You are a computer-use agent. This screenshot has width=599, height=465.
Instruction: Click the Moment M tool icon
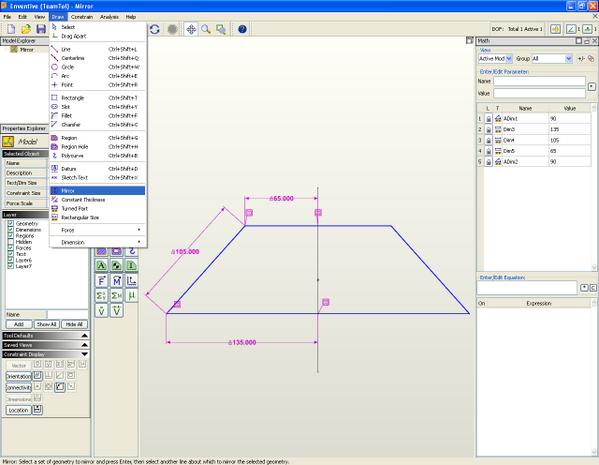click(117, 281)
